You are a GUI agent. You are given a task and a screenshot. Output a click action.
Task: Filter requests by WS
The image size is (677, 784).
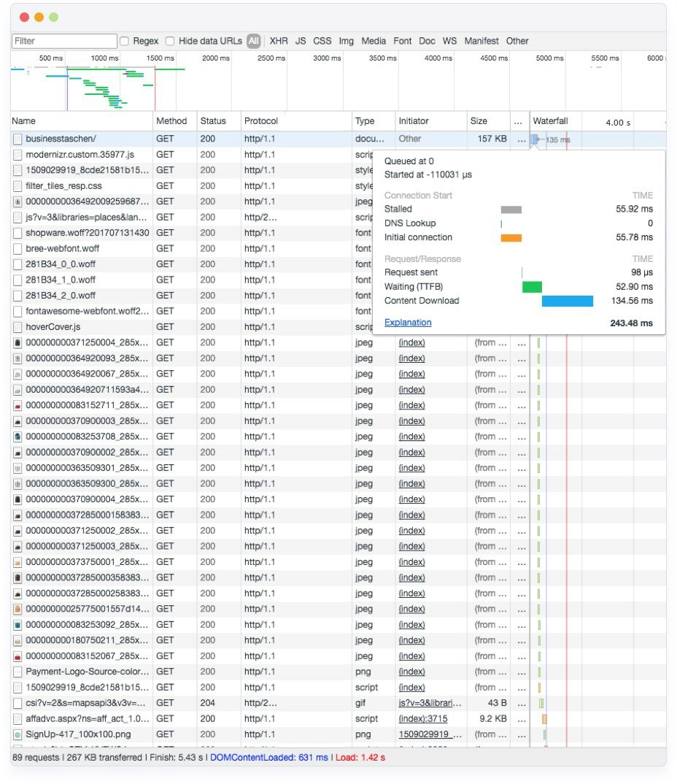[x=449, y=41]
